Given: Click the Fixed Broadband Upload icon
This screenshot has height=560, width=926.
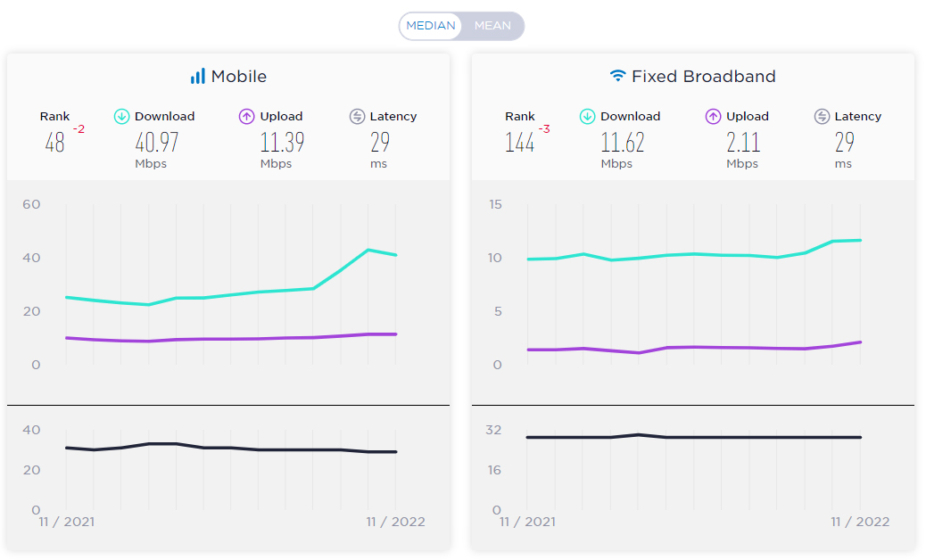Looking at the screenshot, I should click(x=713, y=116).
